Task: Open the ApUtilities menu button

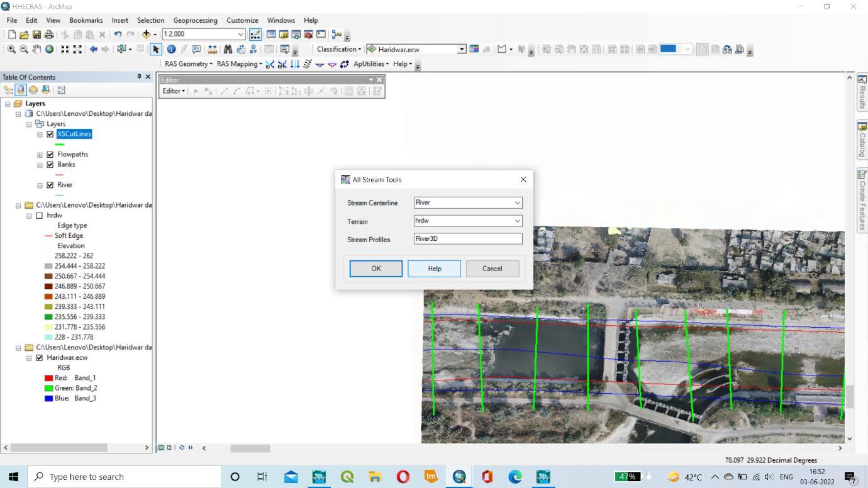Action: 371,64
